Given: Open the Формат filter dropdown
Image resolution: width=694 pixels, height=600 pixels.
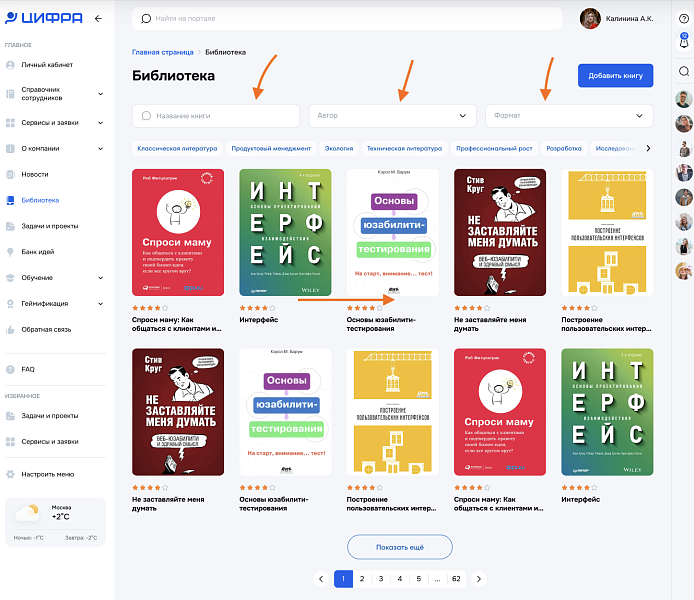Looking at the screenshot, I should (x=569, y=116).
